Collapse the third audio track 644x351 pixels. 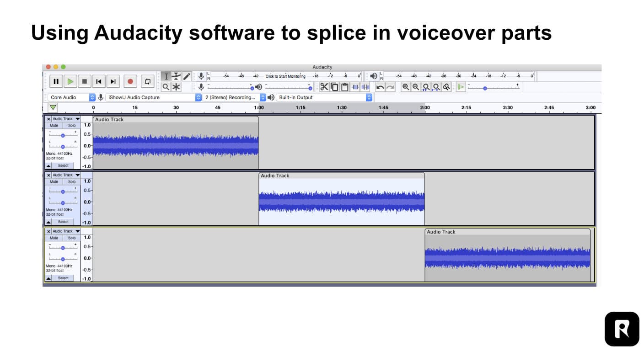[x=48, y=278]
